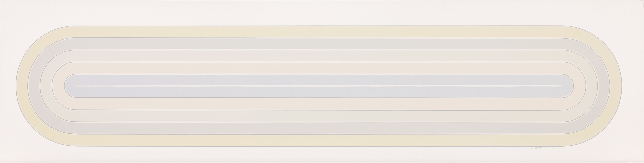Click the left tip of the center line

76,86
